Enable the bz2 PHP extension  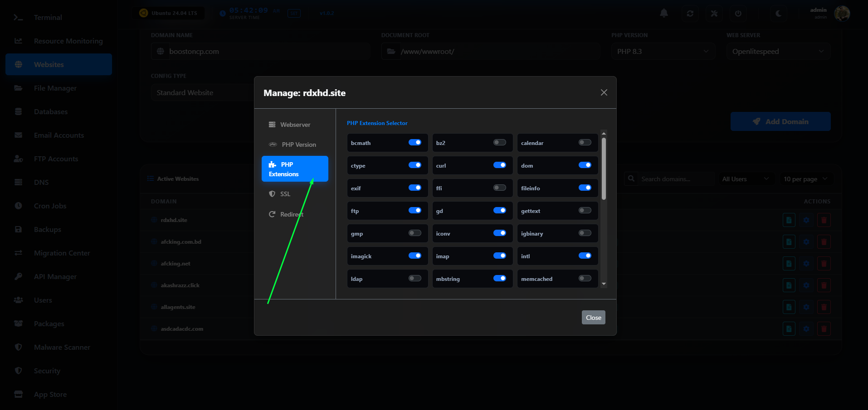(499, 142)
